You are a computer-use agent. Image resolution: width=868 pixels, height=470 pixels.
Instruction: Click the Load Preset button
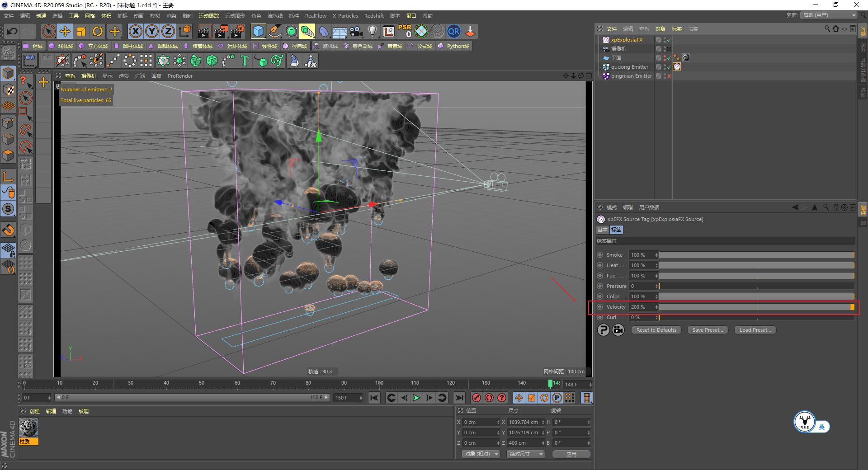(755, 329)
